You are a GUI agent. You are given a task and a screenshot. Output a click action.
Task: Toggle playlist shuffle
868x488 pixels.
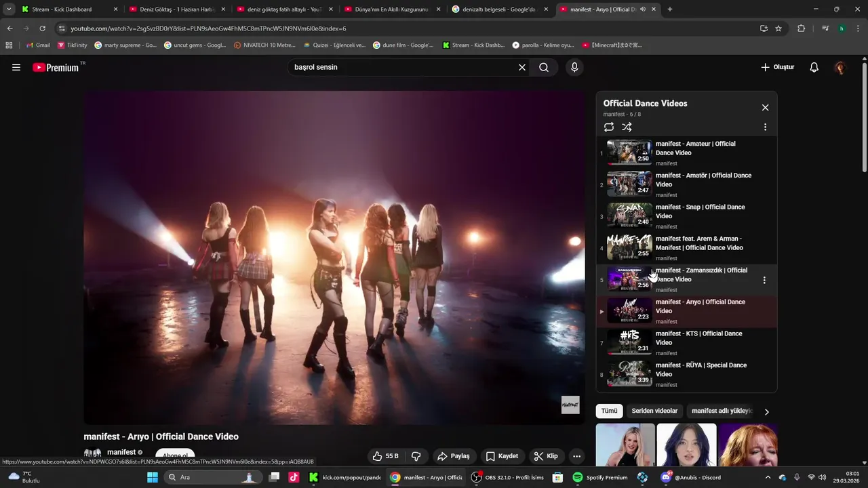[627, 127]
